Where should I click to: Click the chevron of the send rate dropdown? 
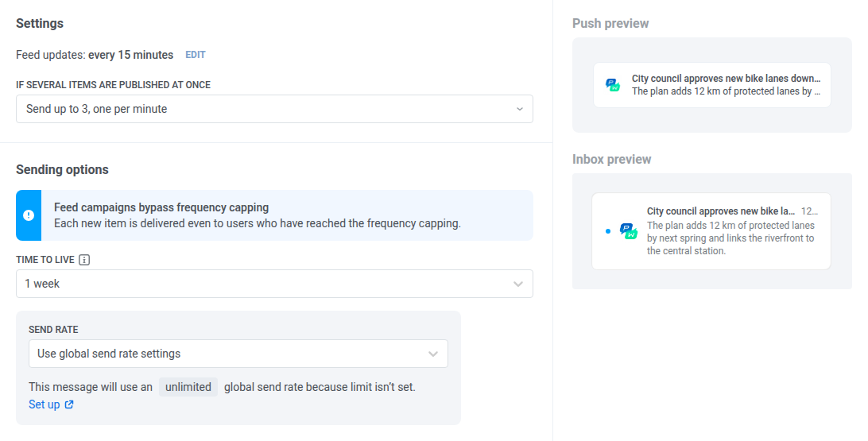(x=433, y=354)
